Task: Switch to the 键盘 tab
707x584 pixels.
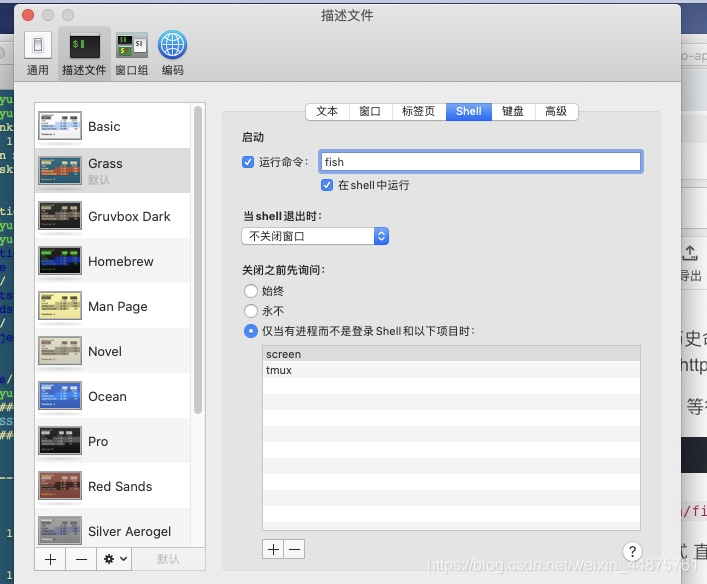Action: [513, 111]
